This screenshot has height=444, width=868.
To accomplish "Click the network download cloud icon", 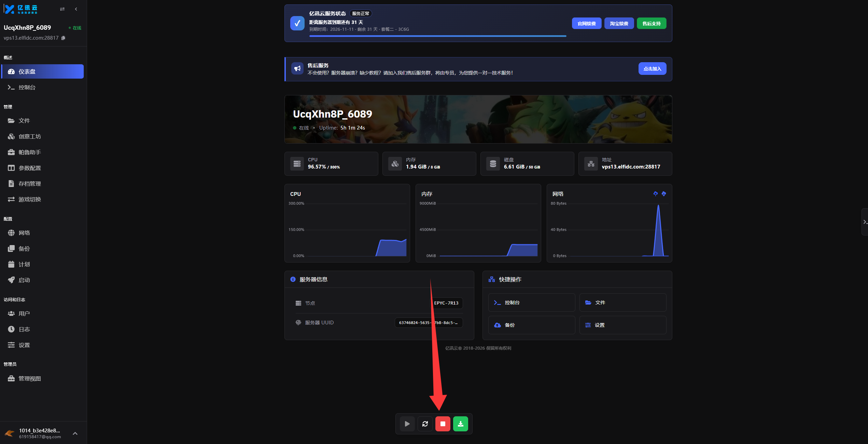I will point(663,194).
